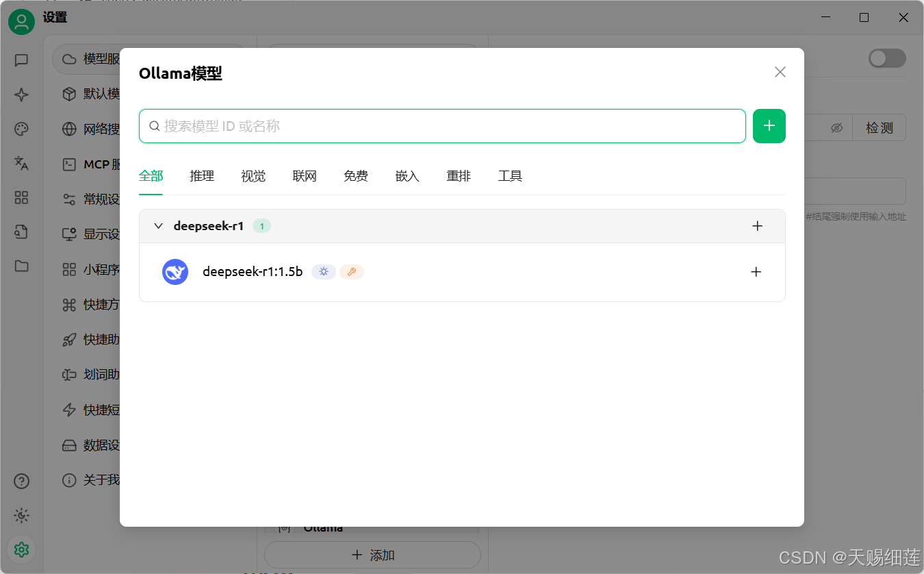Screen dimensions: 924x574
Task: Click the Ollama模型 dialog title
Action: [181, 73]
